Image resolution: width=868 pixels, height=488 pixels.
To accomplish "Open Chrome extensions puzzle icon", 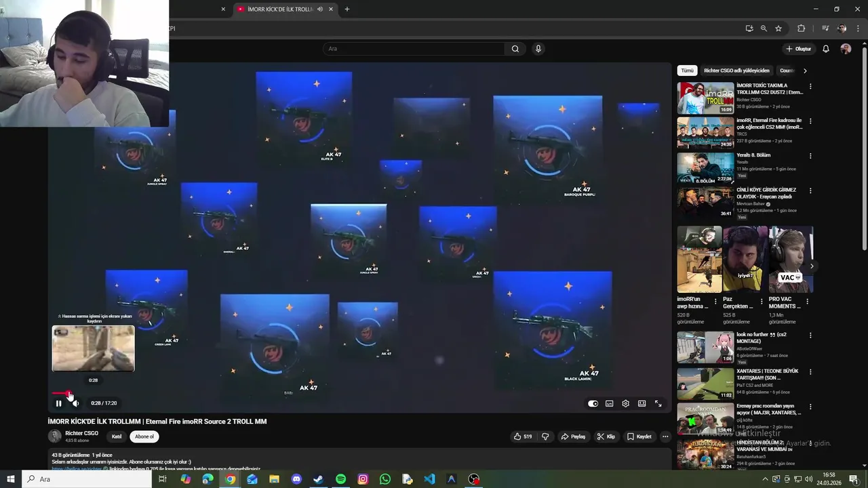I will (801, 28).
